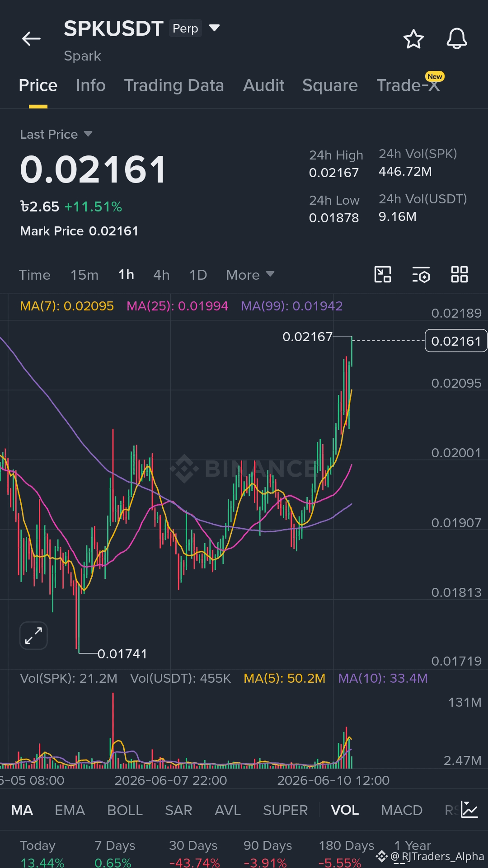Image resolution: width=488 pixels, height=868 pixels.
Task: Tap the Spark token name subtitle
Action: tap(82, 56)
